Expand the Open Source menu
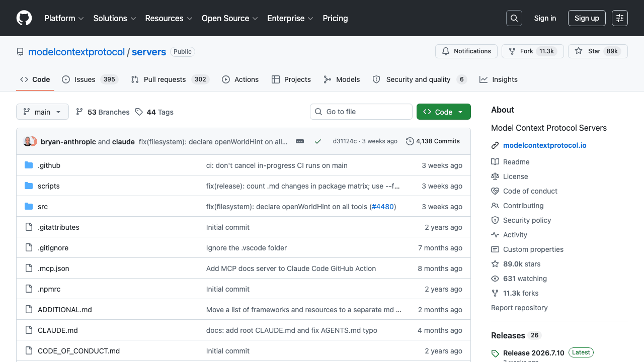 [230, 18]
